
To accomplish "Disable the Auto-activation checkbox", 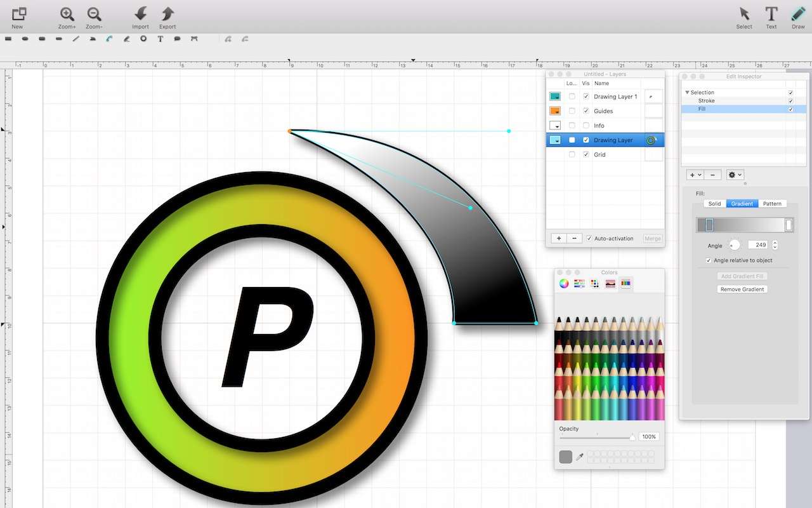I will coord(589,239).
